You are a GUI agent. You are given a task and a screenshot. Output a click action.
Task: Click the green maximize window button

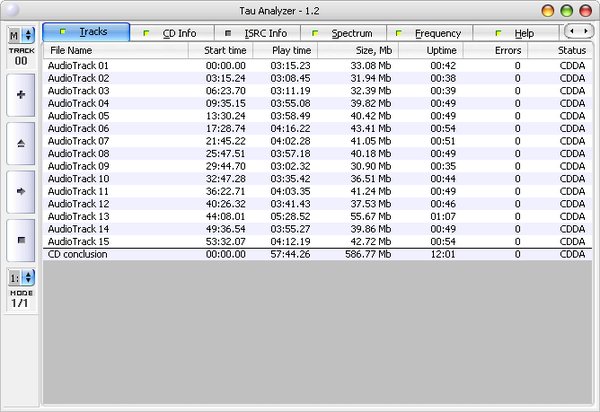tap(566, 11)
